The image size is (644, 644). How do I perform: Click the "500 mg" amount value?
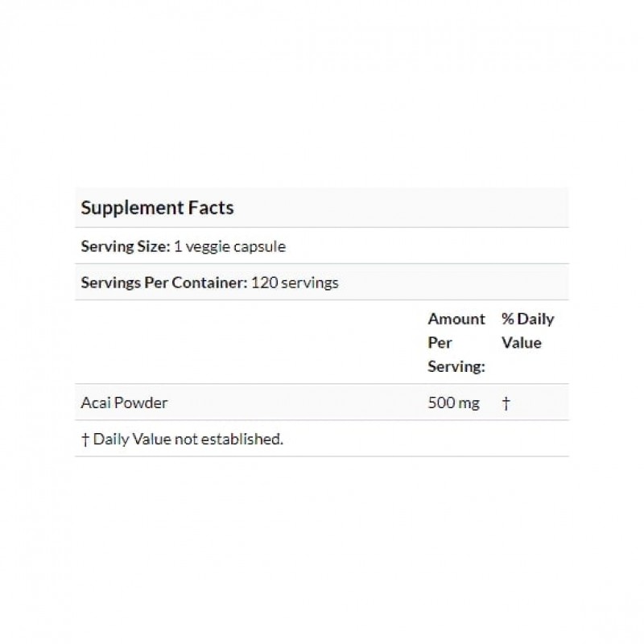coord(454,402)
